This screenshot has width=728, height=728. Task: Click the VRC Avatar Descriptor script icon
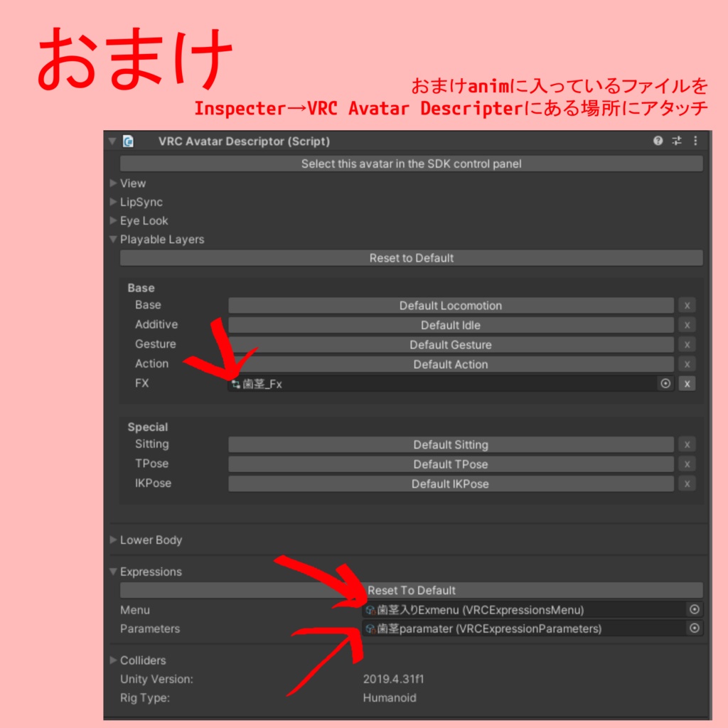click(x=129, y=141)
